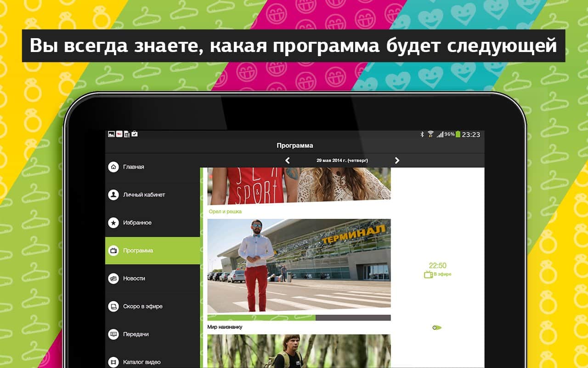Toggle the small green reminder switch
The width and height of the screenshot is (588, 368).
437,328
